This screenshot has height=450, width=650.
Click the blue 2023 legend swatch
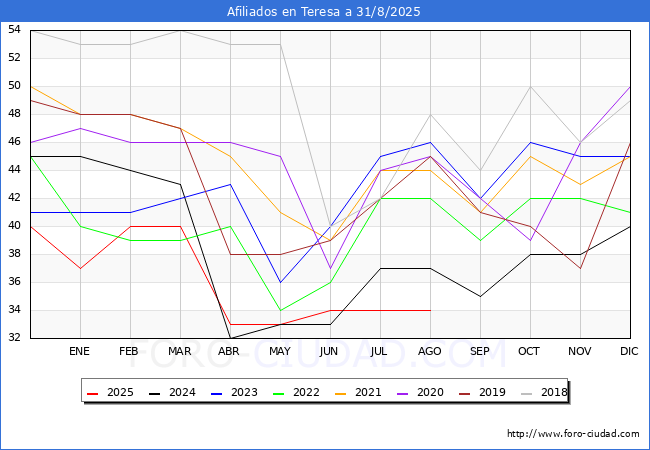[x=216, y=393]
